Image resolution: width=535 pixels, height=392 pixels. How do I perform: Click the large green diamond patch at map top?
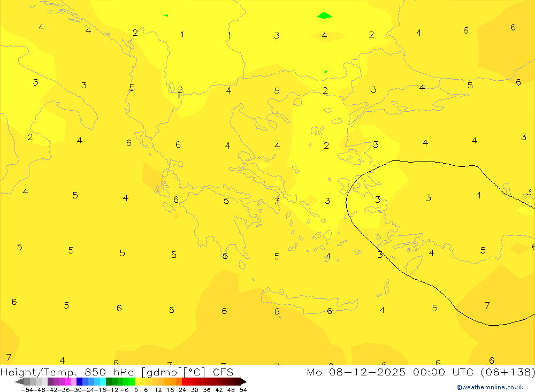[x=325, y=16]
